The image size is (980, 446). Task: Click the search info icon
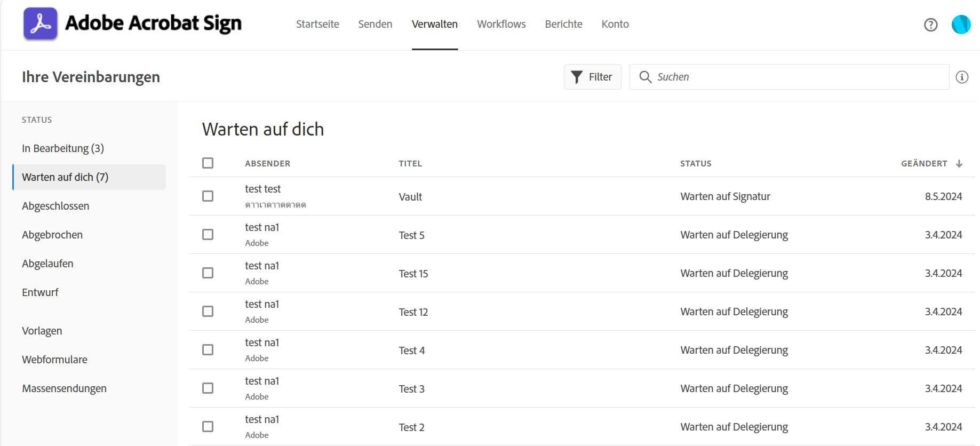click(x=962, y=77)
